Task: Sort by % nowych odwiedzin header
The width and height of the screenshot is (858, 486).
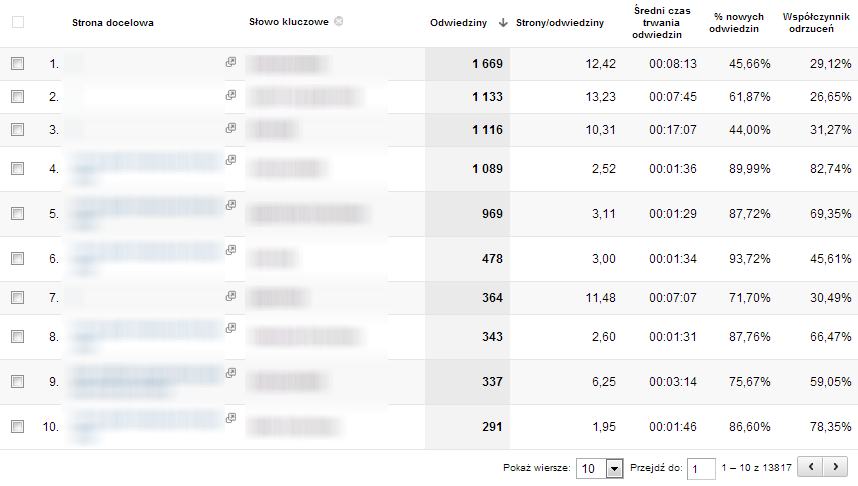Action: tap(736, 23)
